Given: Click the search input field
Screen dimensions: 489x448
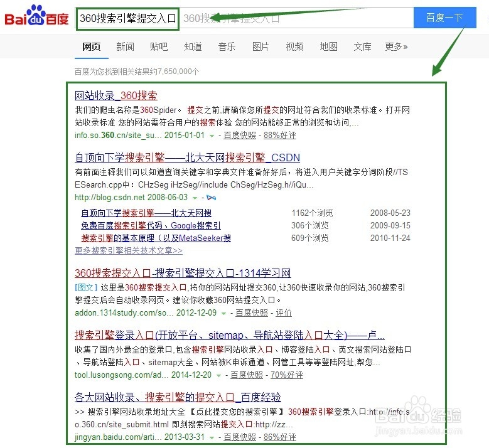Looking at the screenshot, I should click(245, 18).
